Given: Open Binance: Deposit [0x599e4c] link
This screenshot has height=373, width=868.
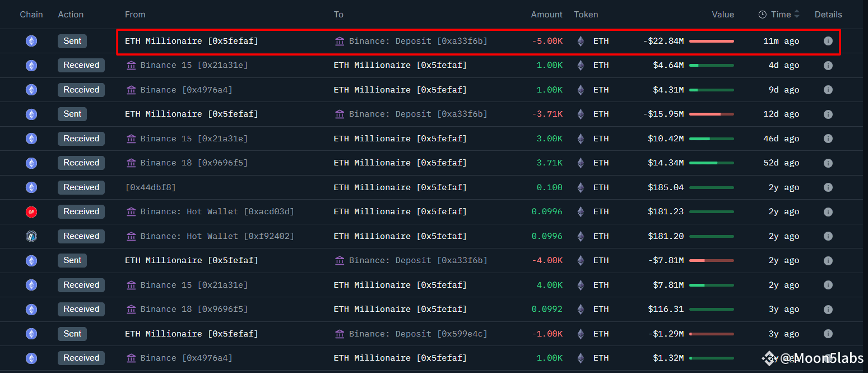Looking at the screenshot, I should click(x=418, y=334).
